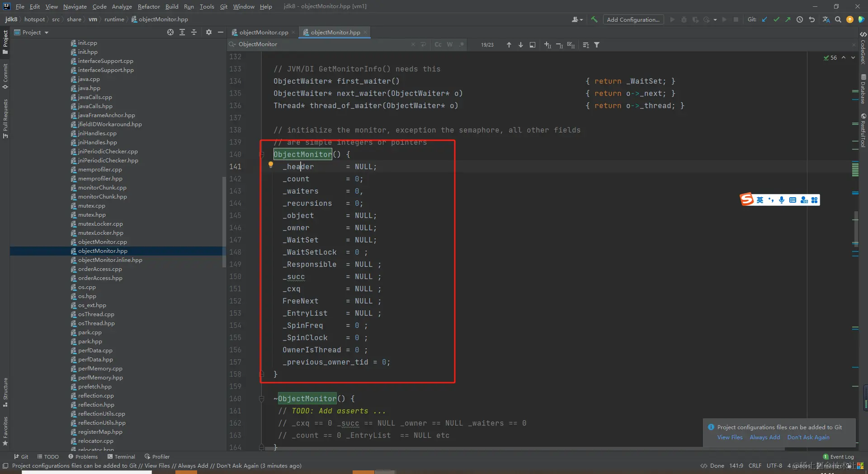Click the Project tree scrollbar

pos(224,222)
